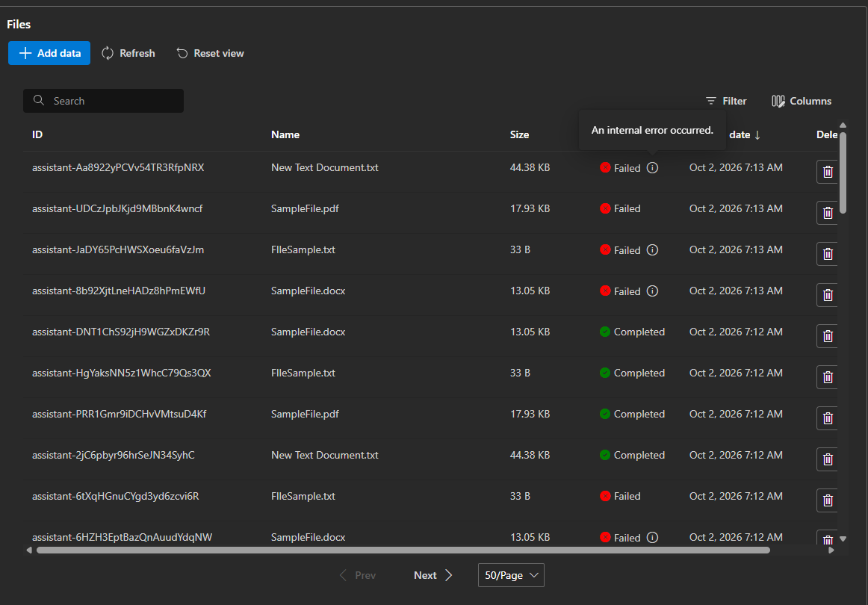
Task: Open the Columns chooser
Action: click(802, 101)
